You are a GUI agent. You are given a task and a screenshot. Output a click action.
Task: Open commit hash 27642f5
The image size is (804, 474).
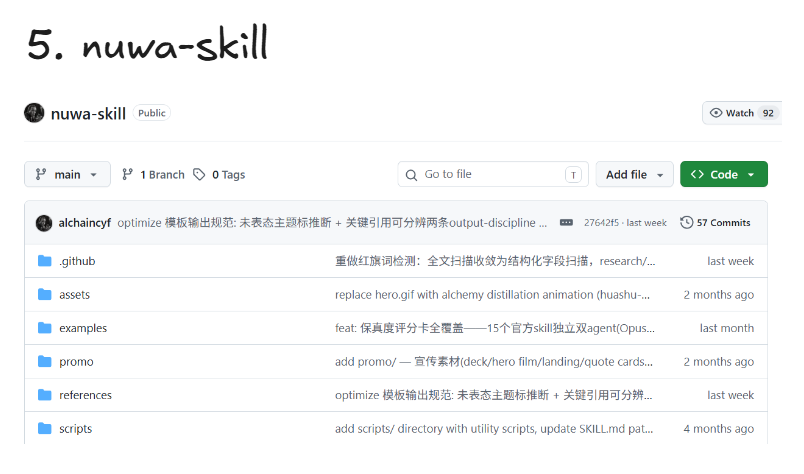click(601, 223)
